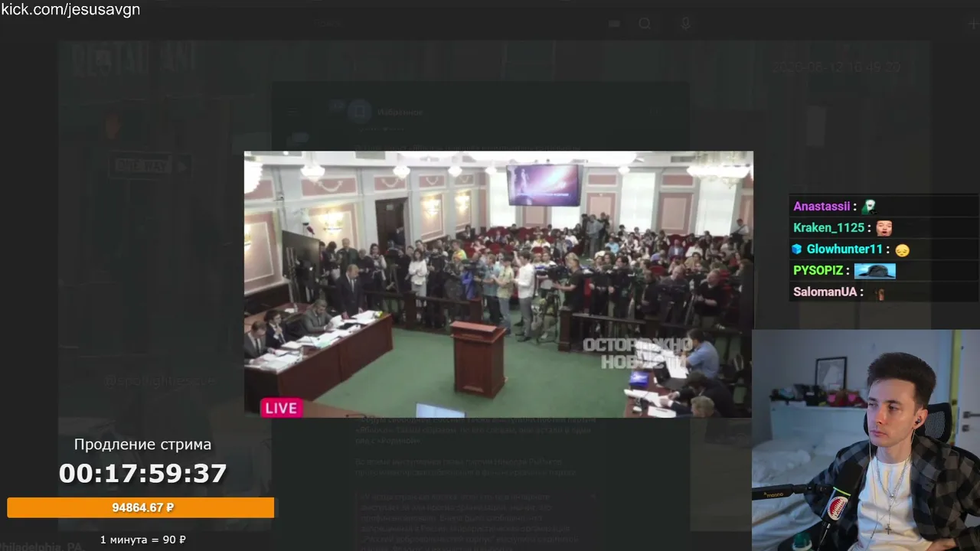Image resolution: width=980 pixels, height=551 pixels.
Task: Click the hat image emote beside PYSOPIZ
Action: (x=874, y=271)
